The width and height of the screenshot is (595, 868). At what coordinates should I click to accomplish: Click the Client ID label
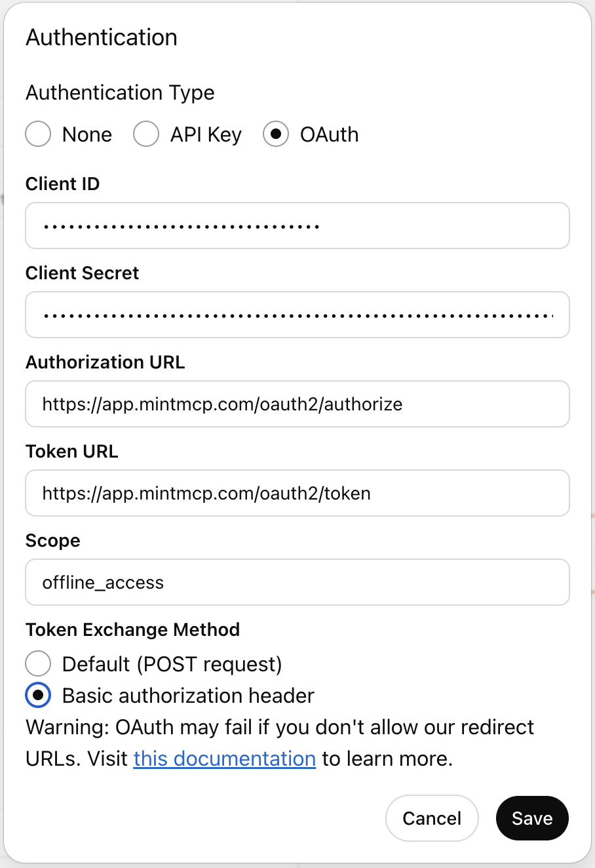pos(62,184)
